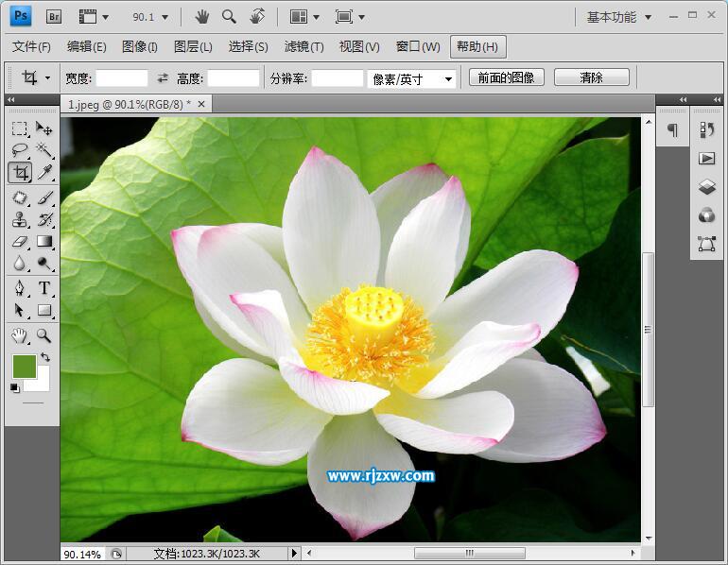Viewport: 728px width, 565px height.
Task: Select the Zoom tool in toolbox
Action: pos(44,335)
